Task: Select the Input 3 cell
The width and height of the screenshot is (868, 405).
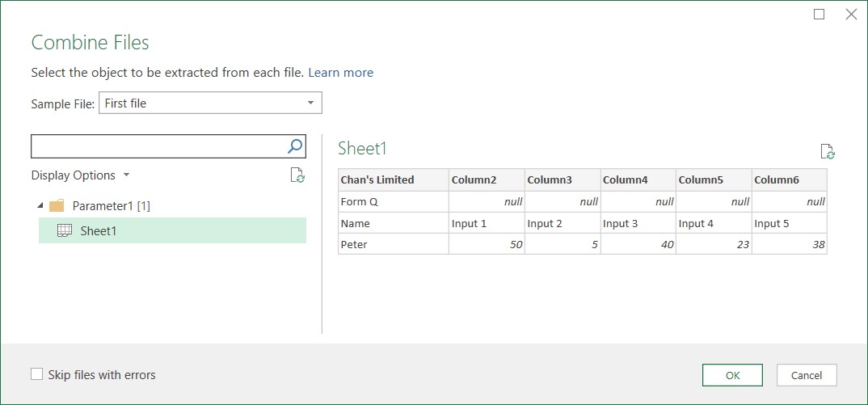Action: (x=638, y=223)
